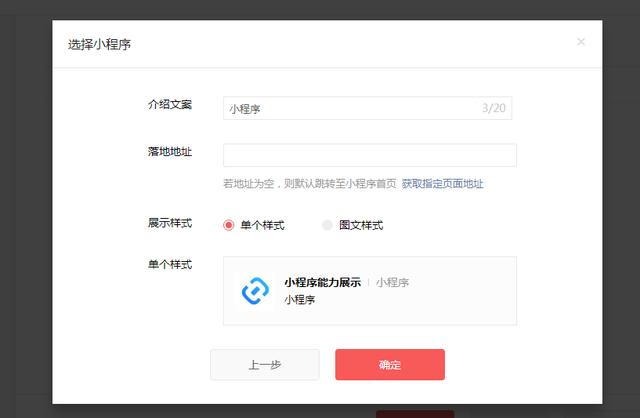Screen dimensions: 640x418
Task: Click the 介绍文案 field label
Action: [x=170, y=104]
